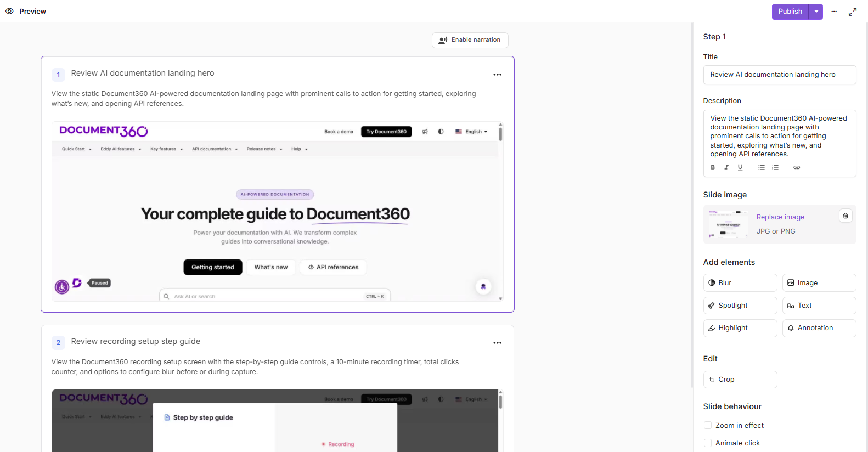
Task: Open the options menu for step 2
Action: [498, 343]
